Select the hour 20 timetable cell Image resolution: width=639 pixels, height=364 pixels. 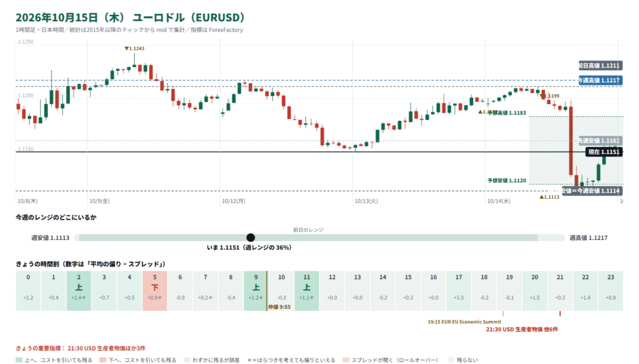click(535, 290)
